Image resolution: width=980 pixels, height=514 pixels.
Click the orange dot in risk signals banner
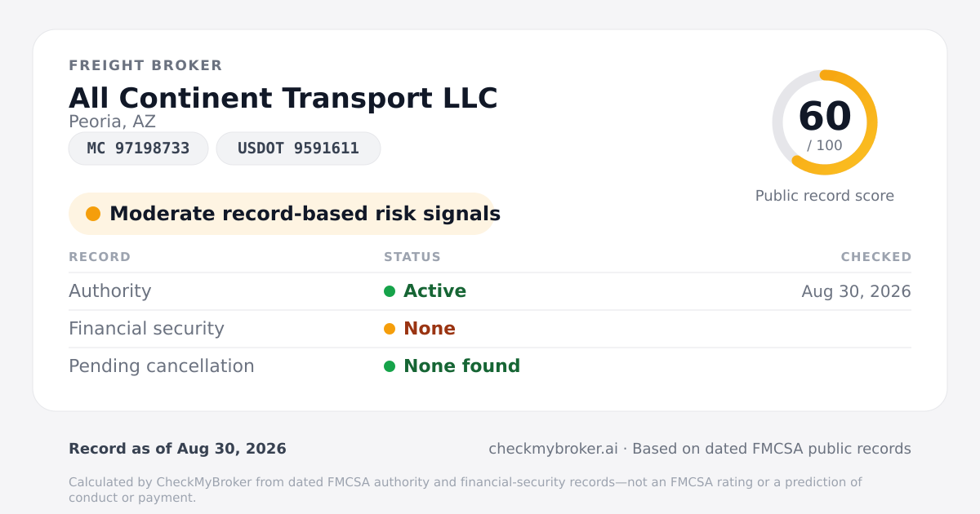93,214
